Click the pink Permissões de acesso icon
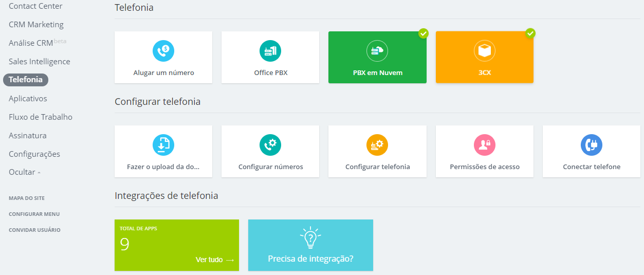The image size is (644, 275). click(484, 145)
